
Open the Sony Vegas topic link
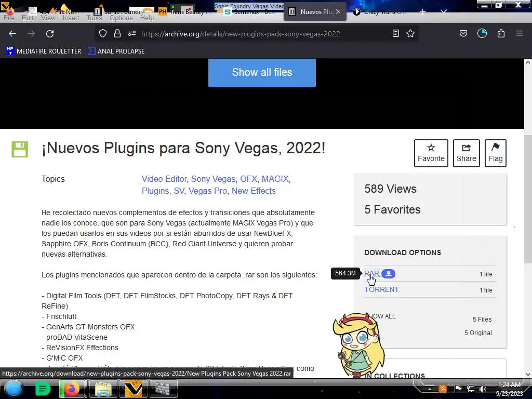coord(213,179)
